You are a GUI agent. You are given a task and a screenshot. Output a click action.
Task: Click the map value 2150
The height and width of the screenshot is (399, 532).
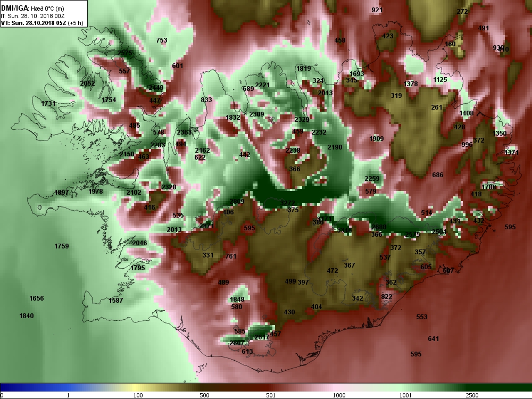(127, 154)
